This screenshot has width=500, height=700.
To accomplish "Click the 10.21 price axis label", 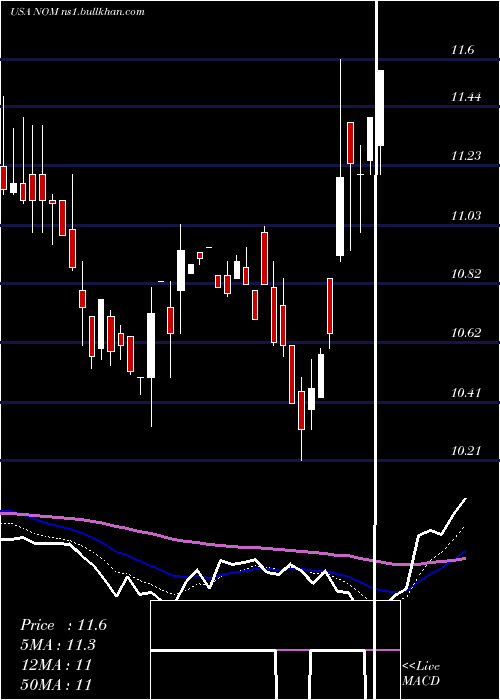I will (466, 451).
